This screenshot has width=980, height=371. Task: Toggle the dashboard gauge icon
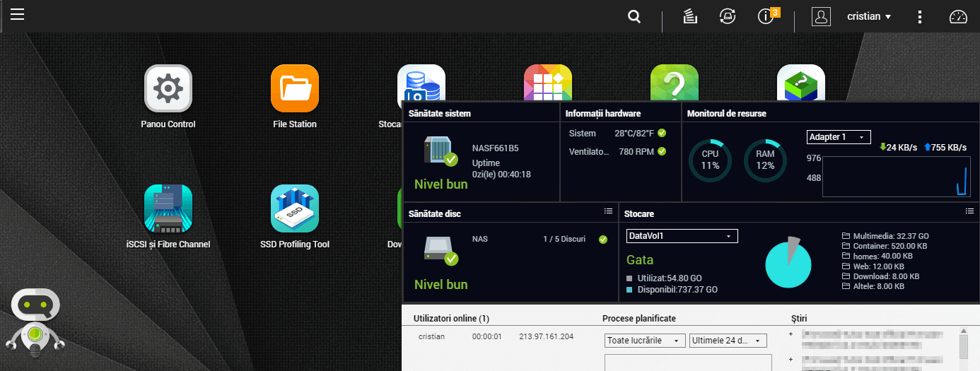coord(957,16)
